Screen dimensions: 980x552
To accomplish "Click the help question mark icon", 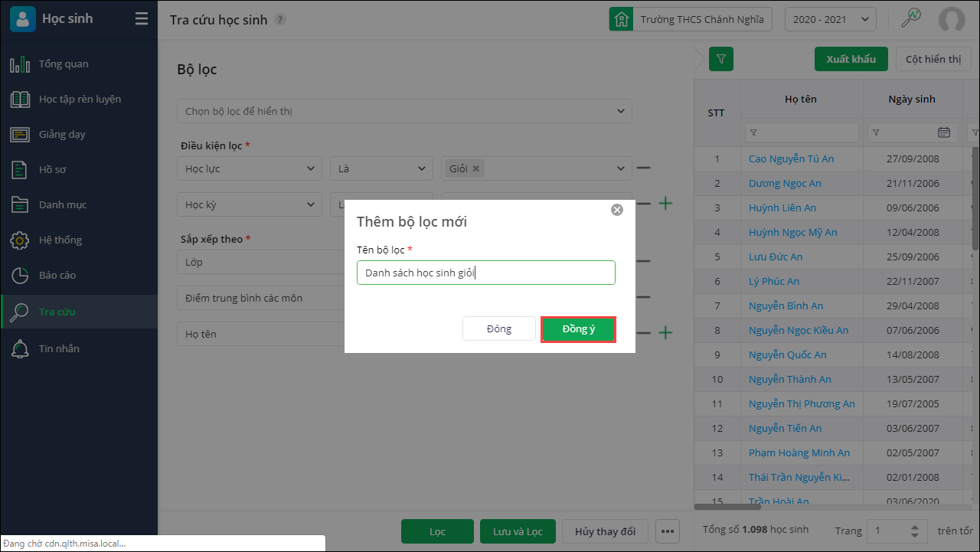I will [280, 20].
